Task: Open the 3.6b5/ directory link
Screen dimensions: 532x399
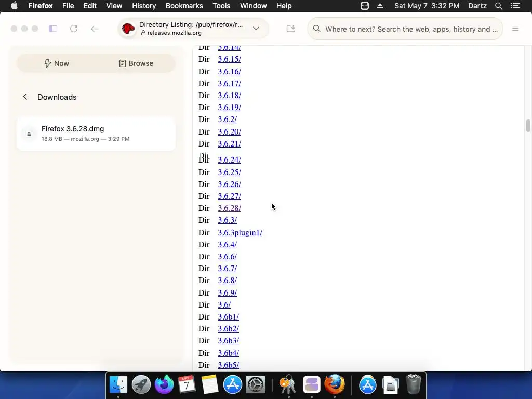Action: (229, 365)
